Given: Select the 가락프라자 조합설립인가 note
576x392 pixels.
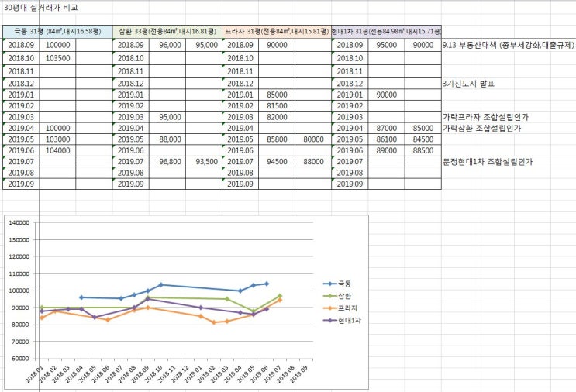Looking at the screenshot, I should 485,117.
